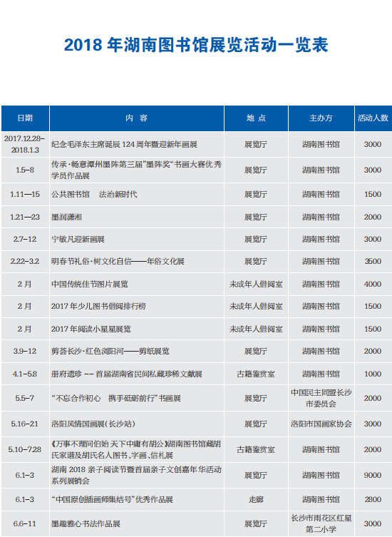Click the 中国传统佳节图片展览 entry
The image size is (392, 537).
point(89,284)
